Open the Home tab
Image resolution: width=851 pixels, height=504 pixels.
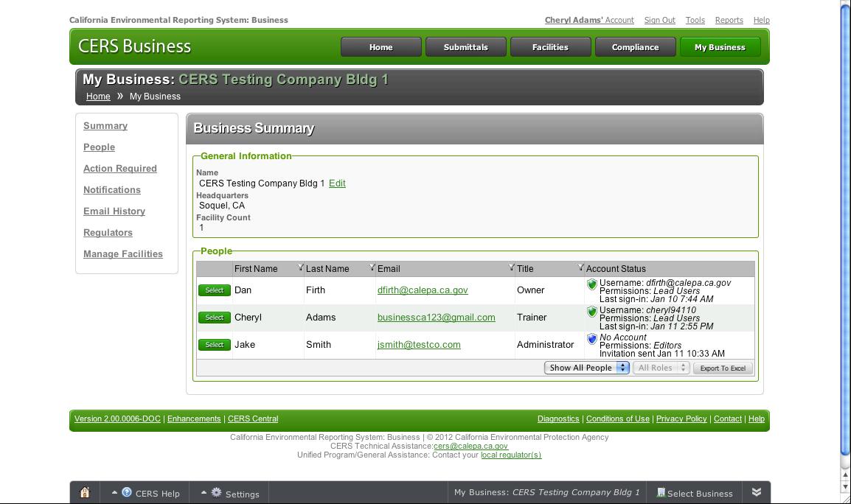pyautogui.click(x=381, y=47)
